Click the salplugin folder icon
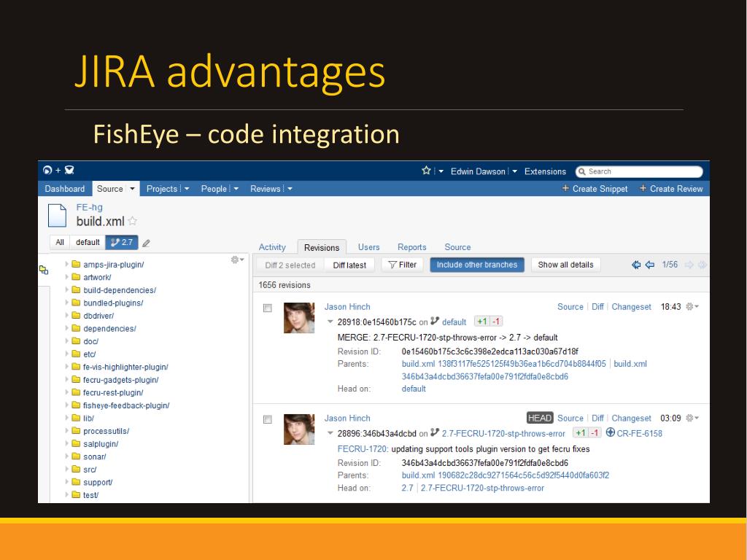 [x=76, y=444]
